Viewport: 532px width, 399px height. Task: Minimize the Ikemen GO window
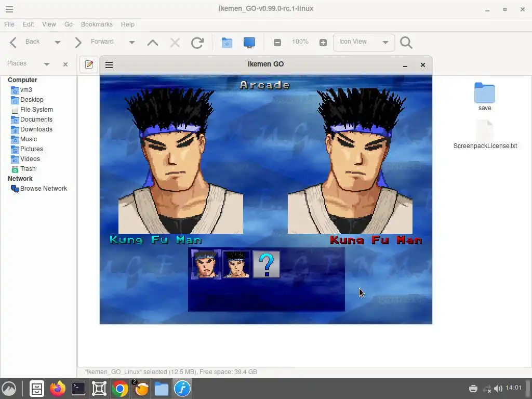tap(405, 65)
